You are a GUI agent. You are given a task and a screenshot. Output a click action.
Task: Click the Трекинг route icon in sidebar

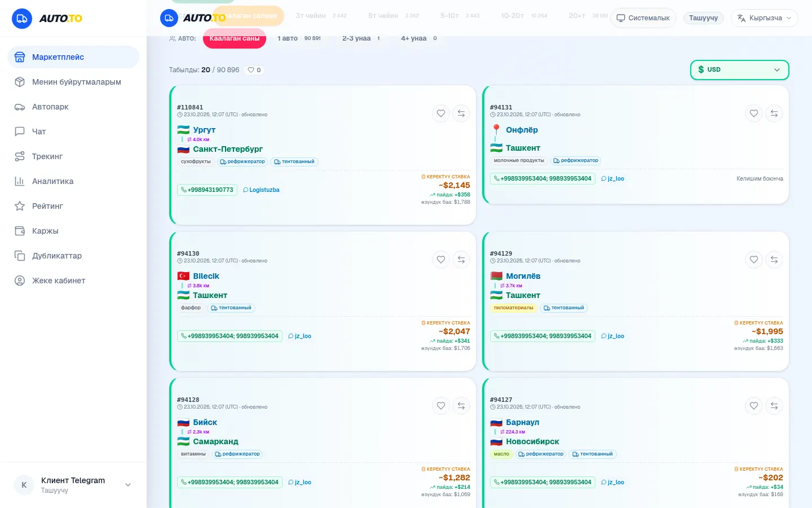pos(20,156)
